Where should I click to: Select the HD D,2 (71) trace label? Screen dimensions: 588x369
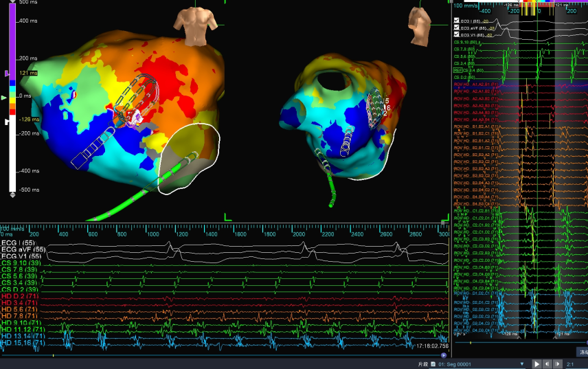tap(20, 296)
